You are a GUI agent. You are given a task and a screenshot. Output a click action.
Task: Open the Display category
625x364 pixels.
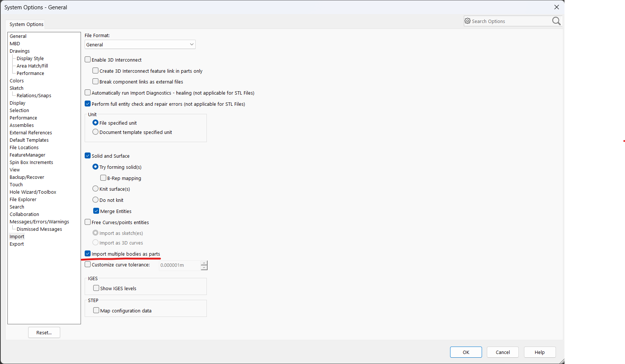[17, 103]
